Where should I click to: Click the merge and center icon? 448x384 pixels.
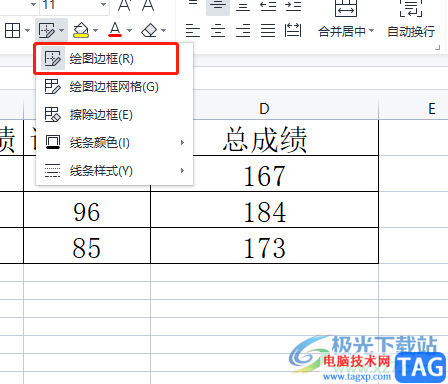pyautogui.click(x=346, y=8)
